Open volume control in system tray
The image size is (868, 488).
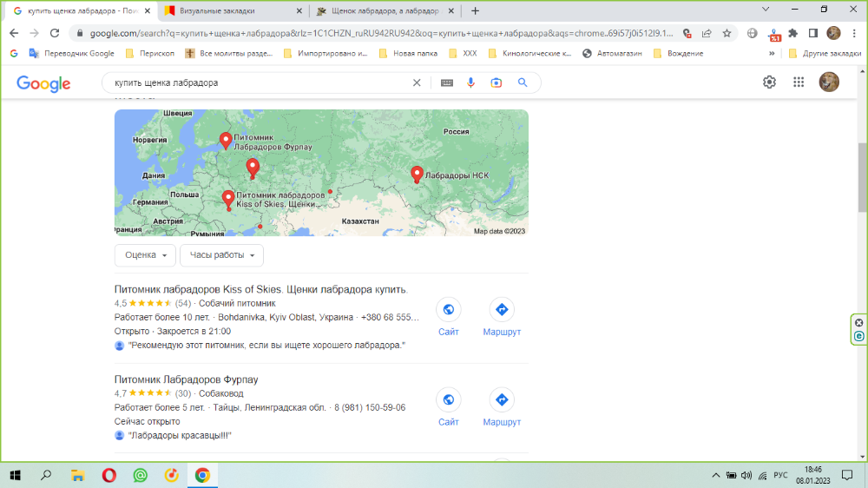746,475
